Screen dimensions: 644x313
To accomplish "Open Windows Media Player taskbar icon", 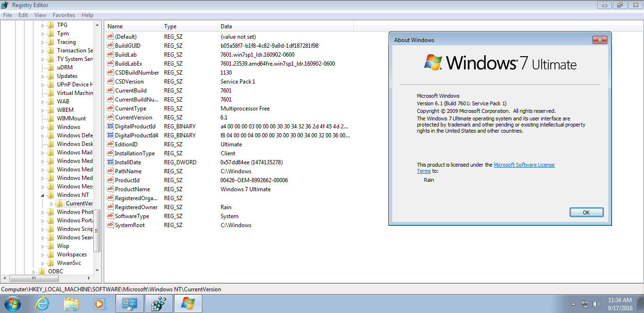I will [100, 304].
